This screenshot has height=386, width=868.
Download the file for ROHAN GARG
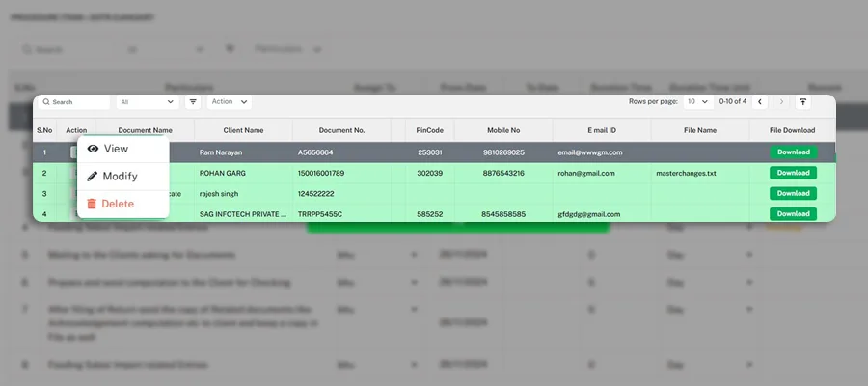click(x=794, y=173)
